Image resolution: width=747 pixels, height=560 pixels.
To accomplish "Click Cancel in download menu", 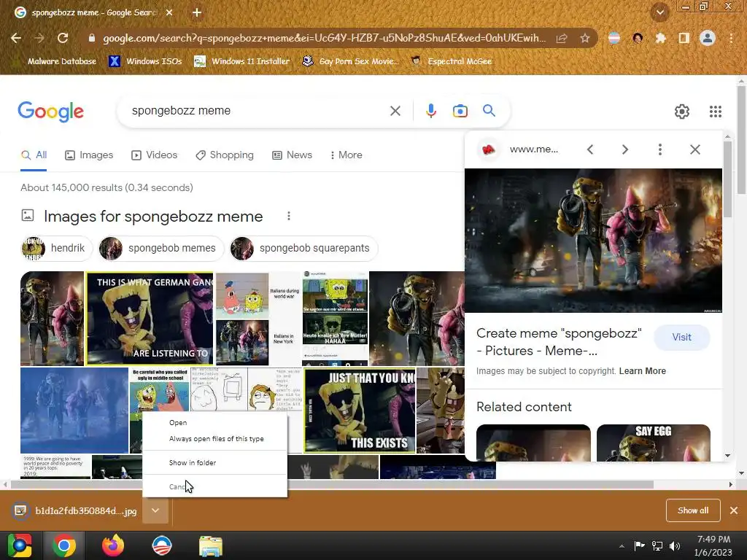I will [x=215, y=486].
